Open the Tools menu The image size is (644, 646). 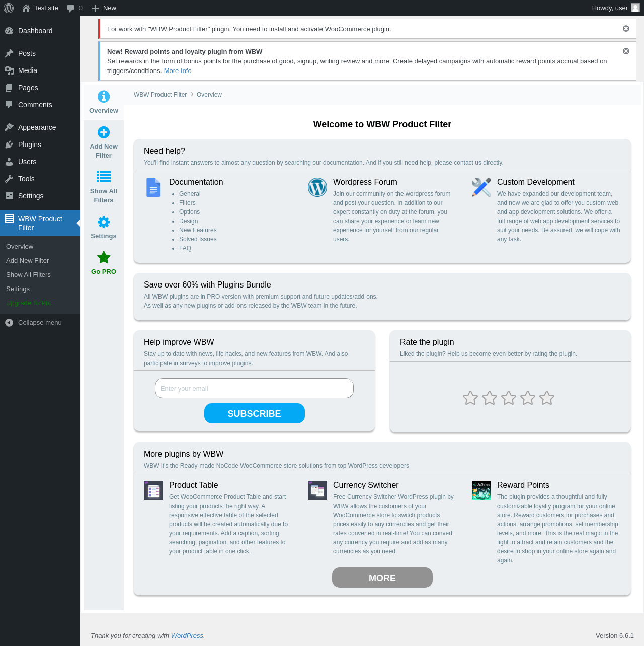pyautogui.click(x=40, y=179)
